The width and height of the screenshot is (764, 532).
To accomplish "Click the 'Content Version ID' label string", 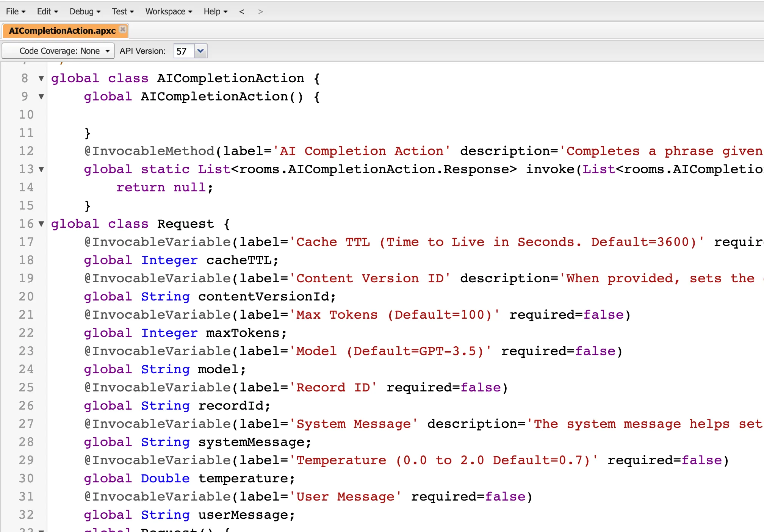I will (370, 279).
